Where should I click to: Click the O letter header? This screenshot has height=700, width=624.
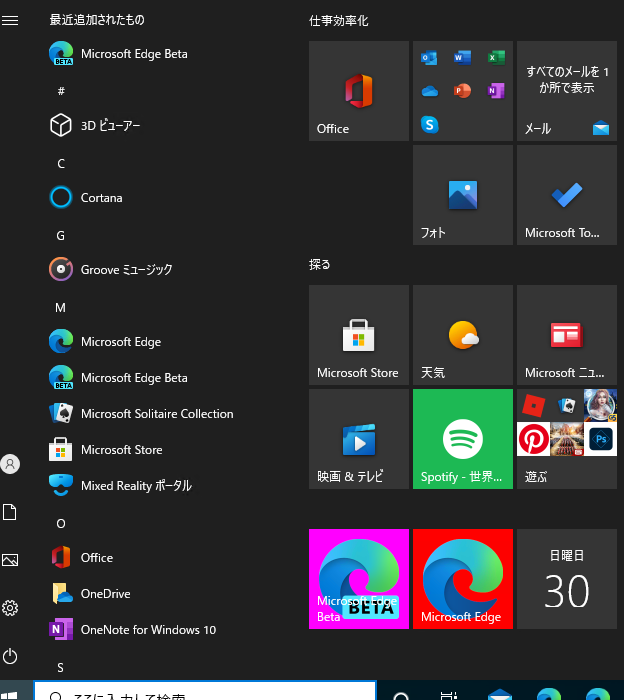click(61, 523)
